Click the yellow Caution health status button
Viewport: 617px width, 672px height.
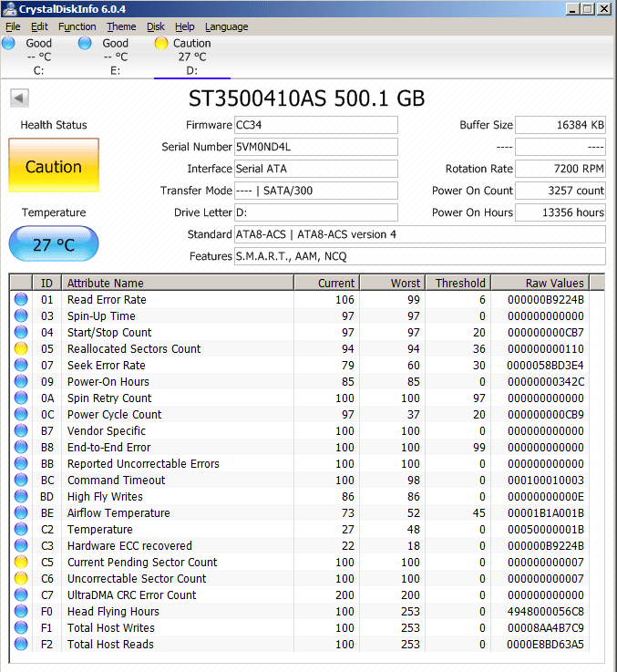54,165
